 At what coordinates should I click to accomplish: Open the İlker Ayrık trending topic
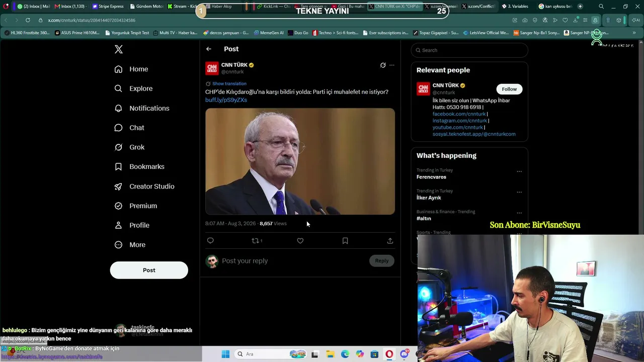tap(429, 198)
